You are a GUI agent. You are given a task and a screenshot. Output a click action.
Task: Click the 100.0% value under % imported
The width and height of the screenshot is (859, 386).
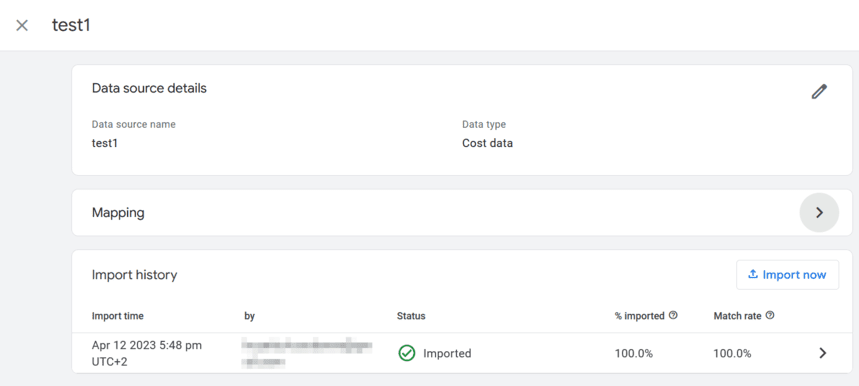pos(634,354)
